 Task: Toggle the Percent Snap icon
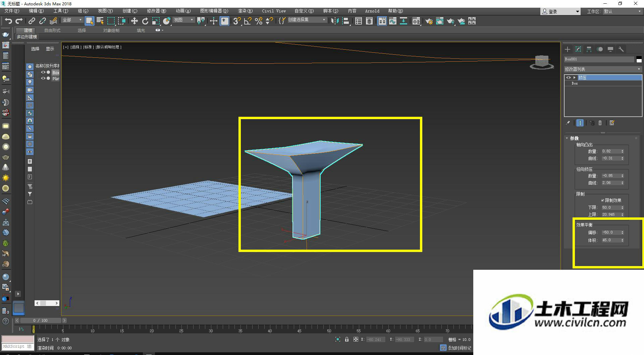(x=258, y=21)
